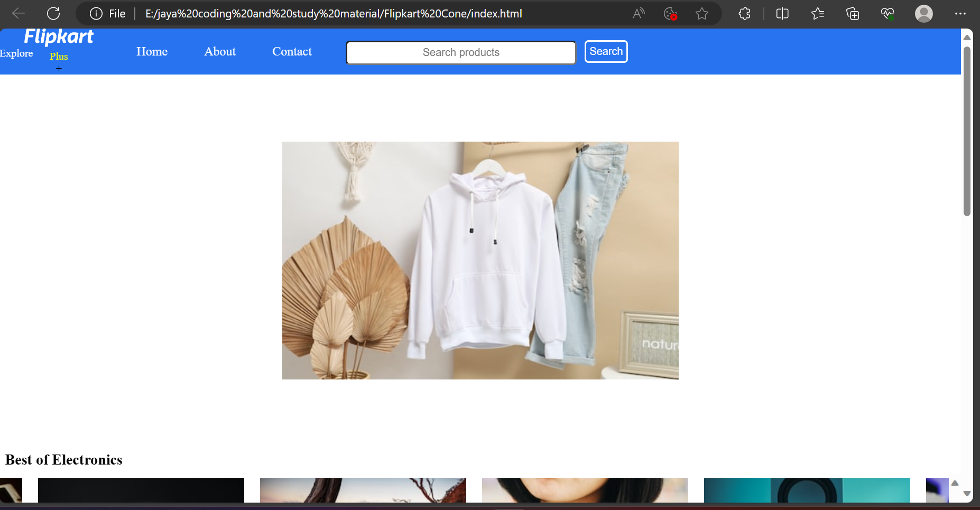Select the Home nav item
The height and width of the screenshot is (510, 980).
coord(152,51)
